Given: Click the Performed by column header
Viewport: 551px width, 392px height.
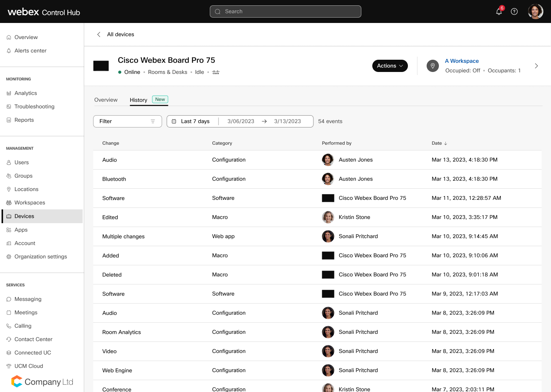Looking at the screenshot, I should click(337, 143).
